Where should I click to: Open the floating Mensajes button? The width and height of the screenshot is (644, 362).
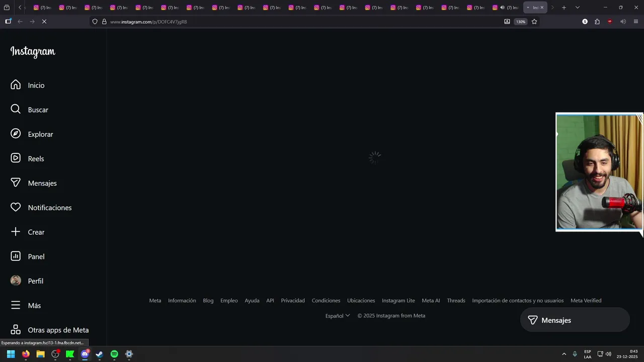[x=575, y=320]
